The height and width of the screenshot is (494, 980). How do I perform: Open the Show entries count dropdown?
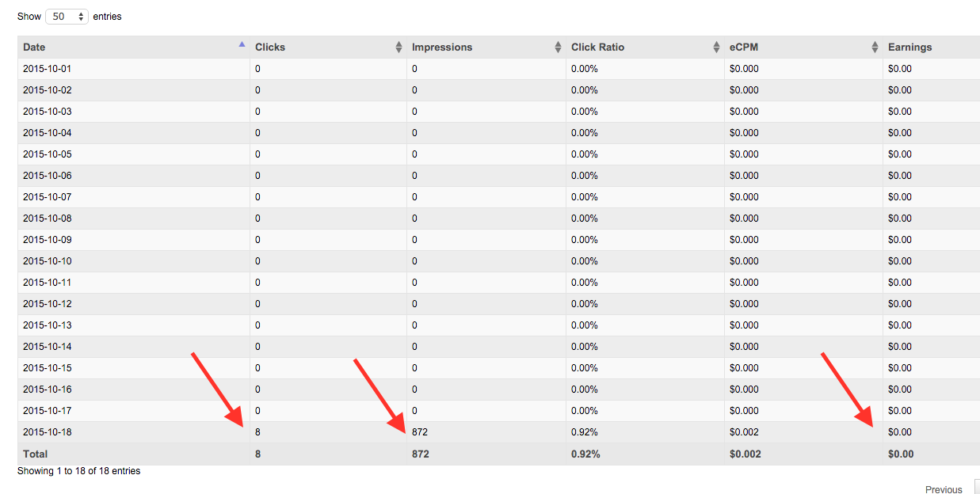tap(67, 17)
